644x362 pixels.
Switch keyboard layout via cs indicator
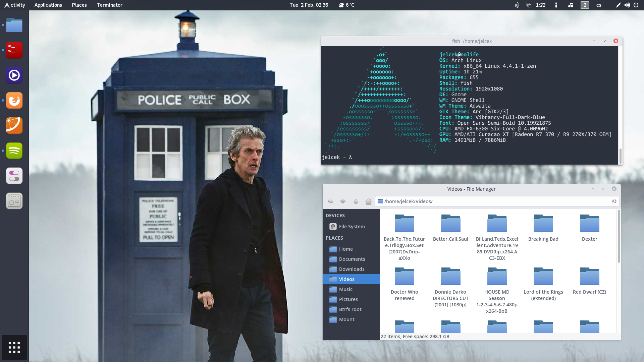pos(599,5)
